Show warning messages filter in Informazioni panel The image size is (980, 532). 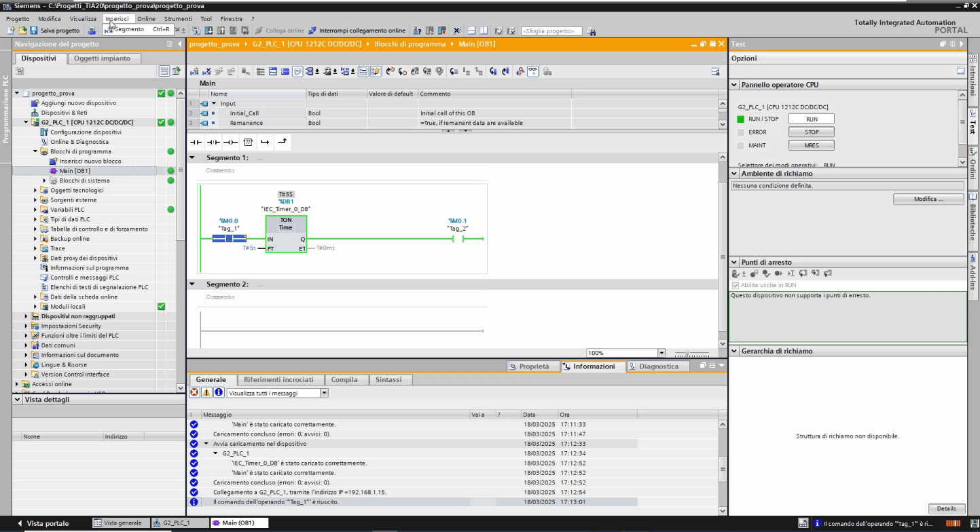(x=206, y=393)
